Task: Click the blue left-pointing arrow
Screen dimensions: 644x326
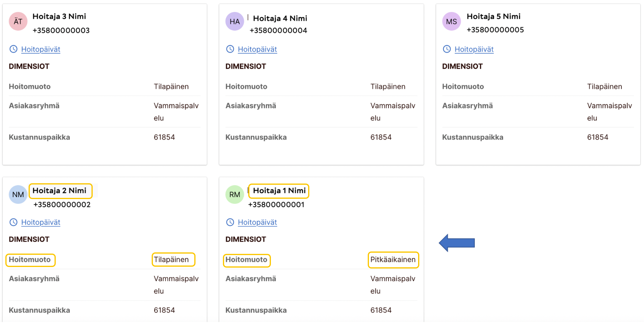Action: [457, 243]
